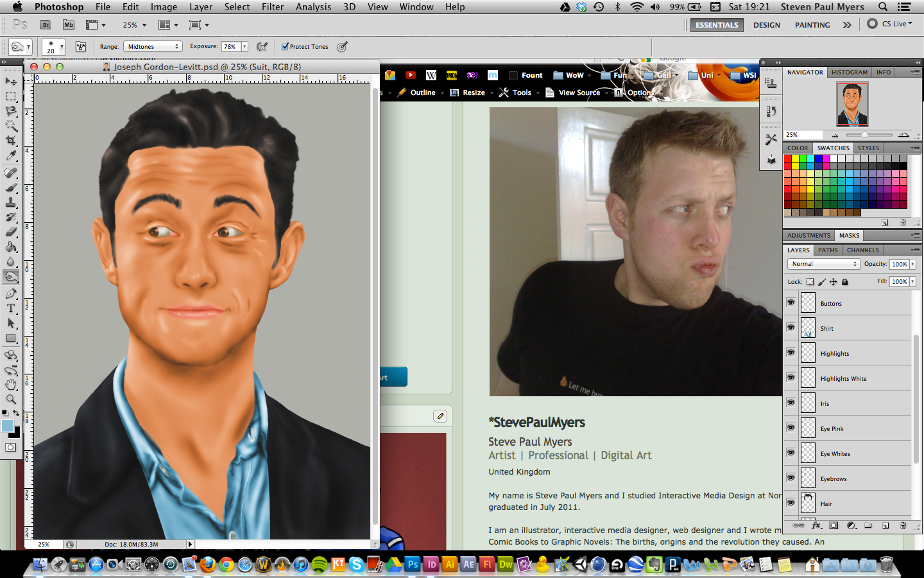Delete layer with the trash icon
The width and height of the screenshot is (924, 578).
(x=903, y=525)
